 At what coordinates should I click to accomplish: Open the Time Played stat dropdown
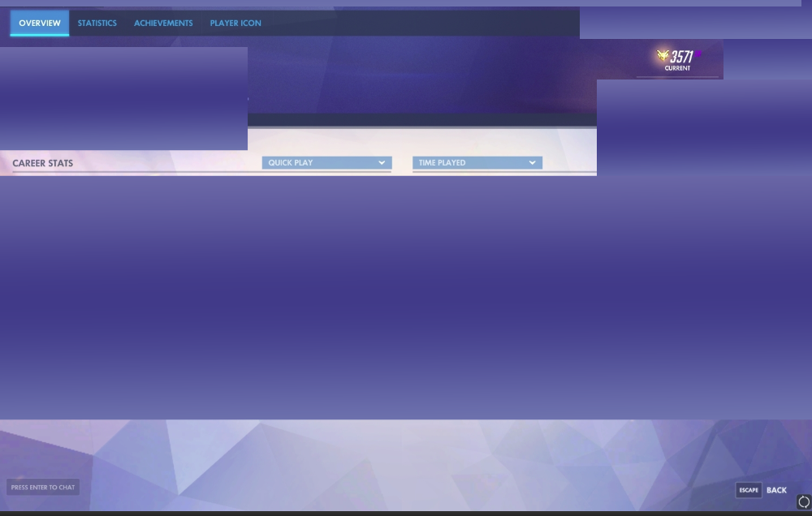click(477, 162)
